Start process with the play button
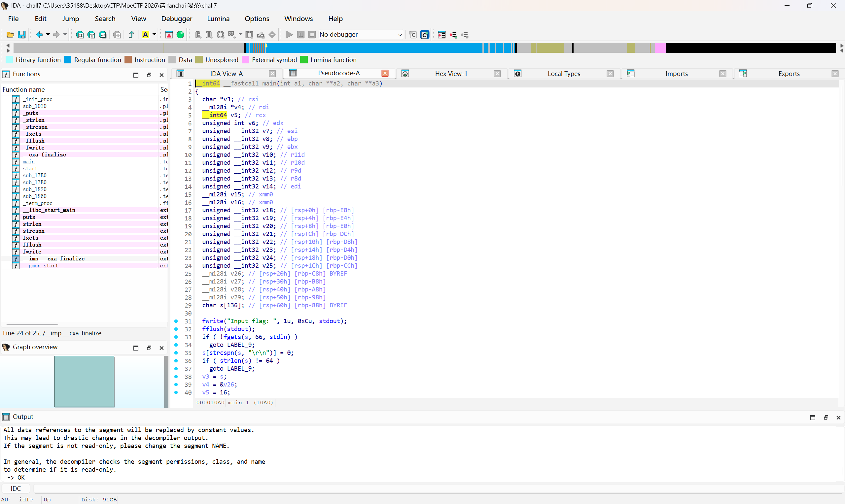This screenshot has height=504, width=845. [x=289, y=35]
